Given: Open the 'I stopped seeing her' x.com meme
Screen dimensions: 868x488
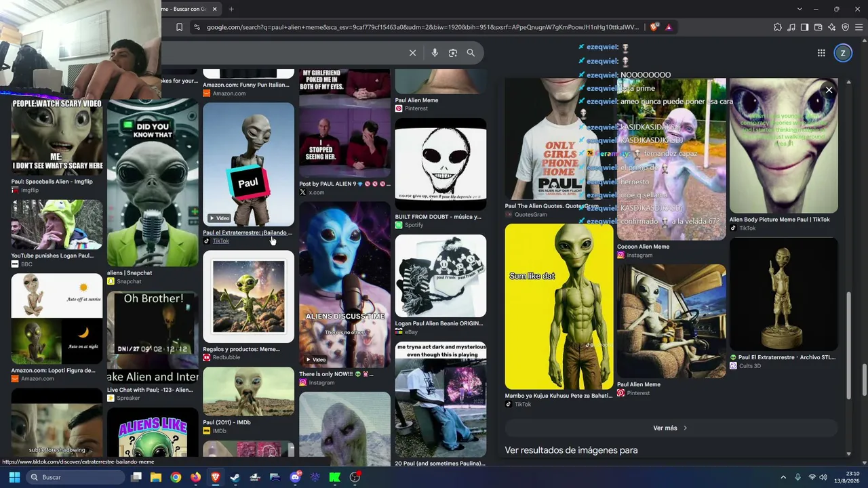Looking at the screenshot, I should click(344, 123).
